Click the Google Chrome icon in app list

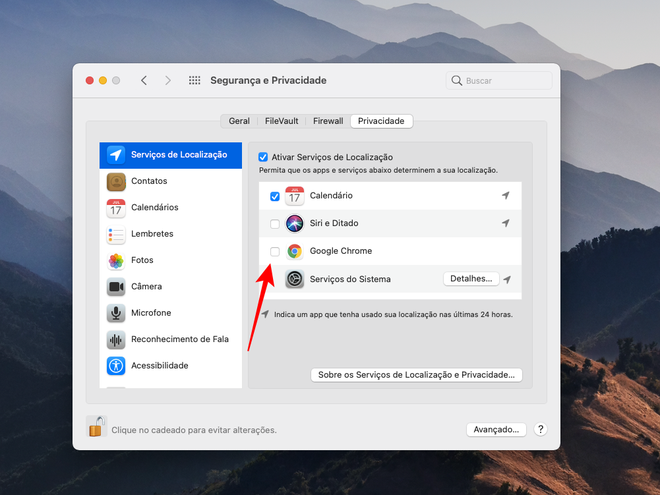(x=295, y=251)
